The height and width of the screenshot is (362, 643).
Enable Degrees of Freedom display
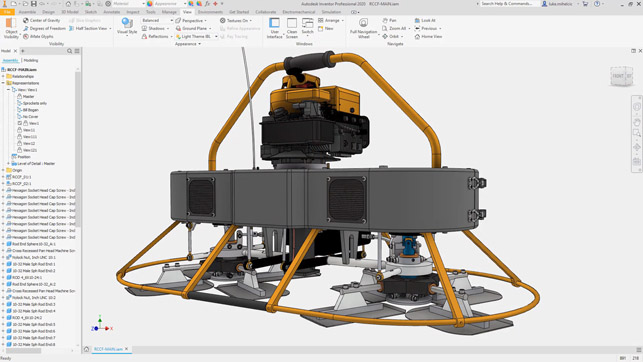(44, 28)
